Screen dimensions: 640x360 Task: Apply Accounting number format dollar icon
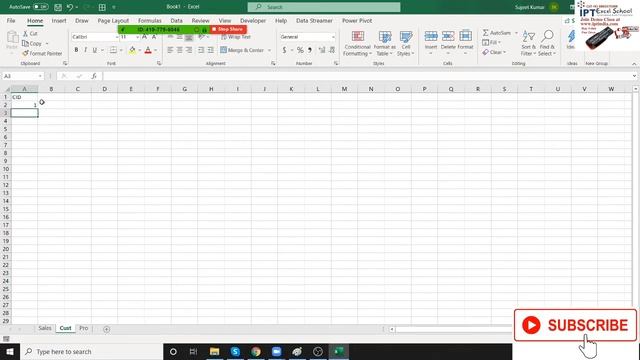click(284, 50)
